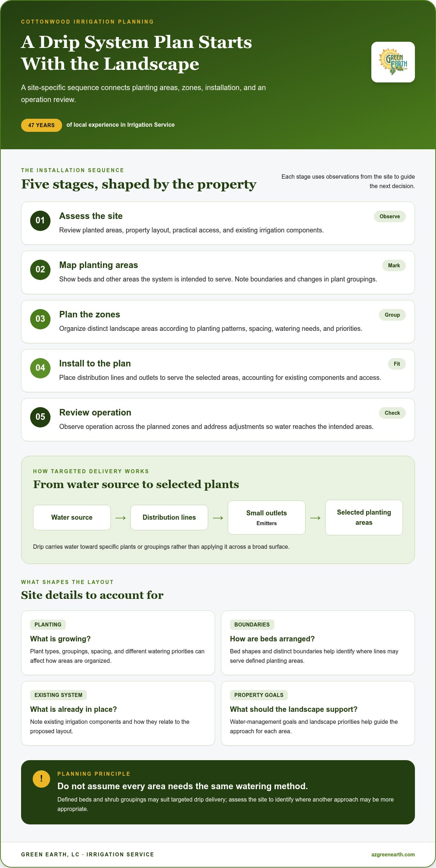Click the 03 step number circle
The width and height of the screenshot is (436, 868).
point(40,319)
